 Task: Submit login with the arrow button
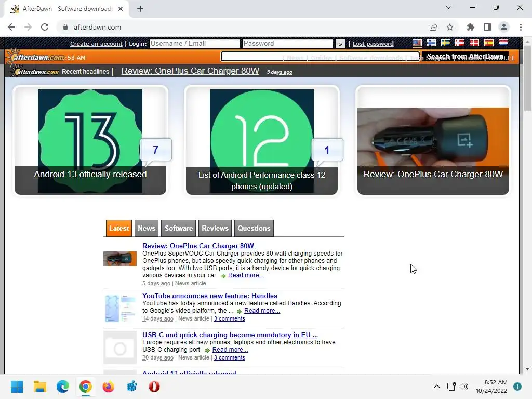pos(340,44)
